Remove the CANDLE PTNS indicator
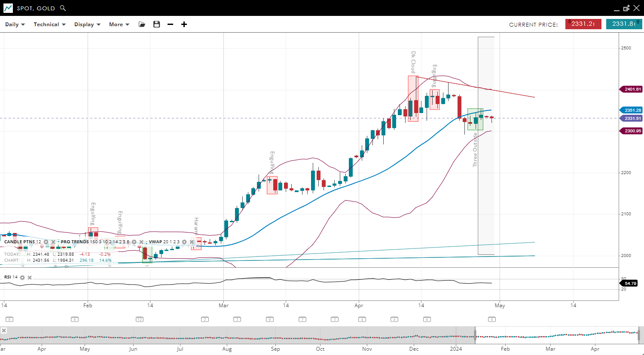 coord(53,242)
